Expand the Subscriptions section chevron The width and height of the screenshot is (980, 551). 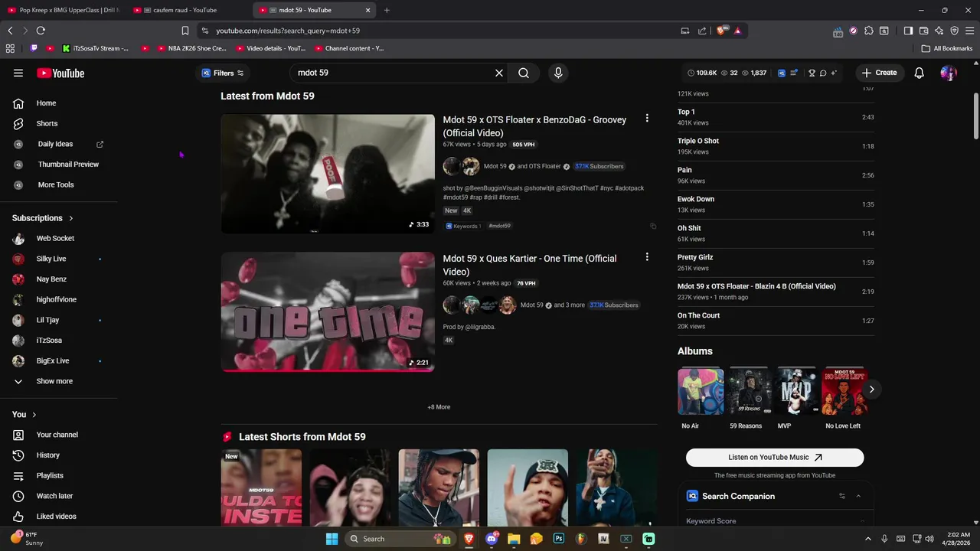click(x=71, y=218)
